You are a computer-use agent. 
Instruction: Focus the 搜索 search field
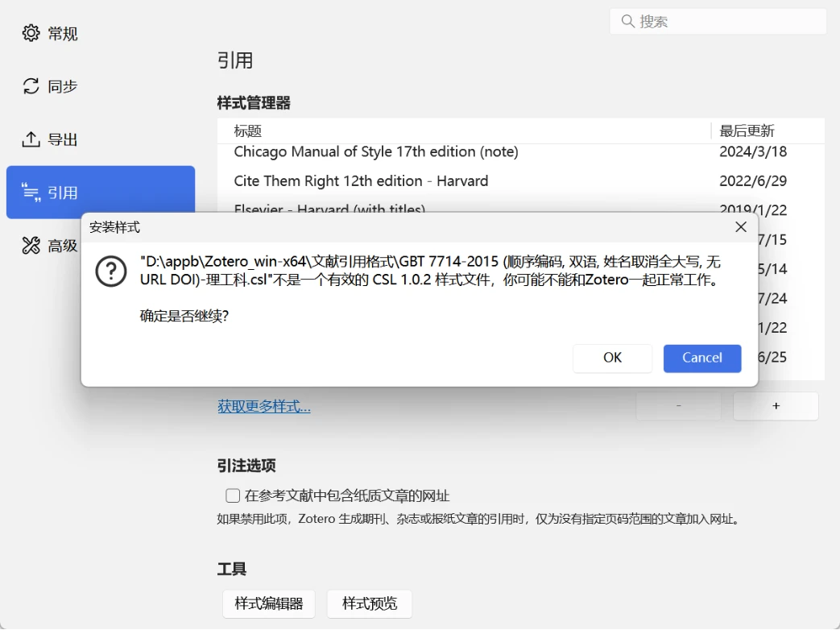coord(718,22)
